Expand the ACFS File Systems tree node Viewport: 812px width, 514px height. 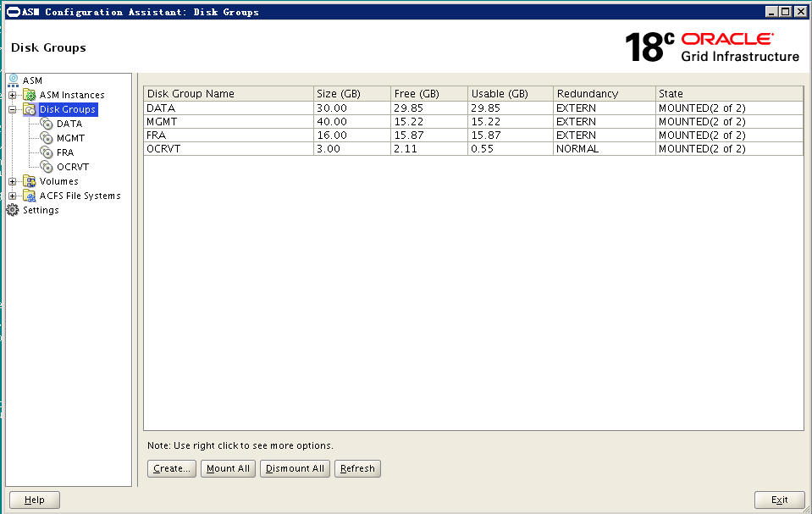tap(13, 196)
